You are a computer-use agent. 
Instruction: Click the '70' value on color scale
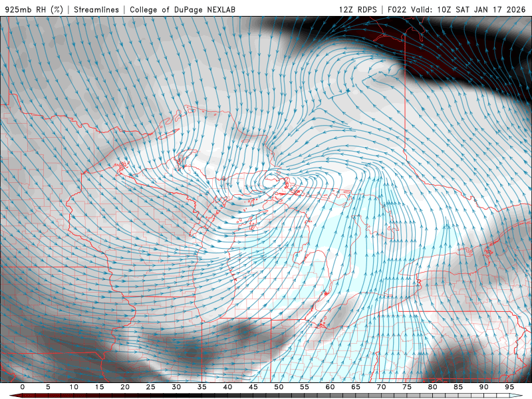click(x=381, y=387)
